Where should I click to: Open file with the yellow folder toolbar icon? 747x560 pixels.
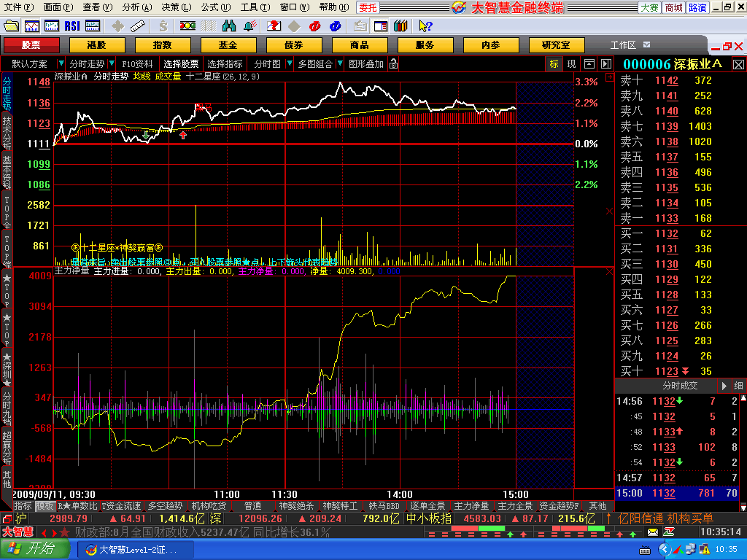pos(10,26)
